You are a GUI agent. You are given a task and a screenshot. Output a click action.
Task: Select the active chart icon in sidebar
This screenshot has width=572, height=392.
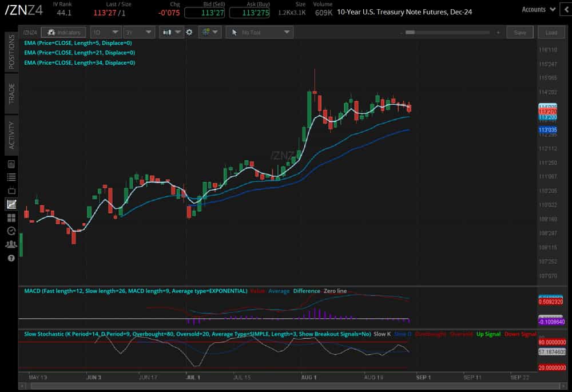(x=10, y=203)
